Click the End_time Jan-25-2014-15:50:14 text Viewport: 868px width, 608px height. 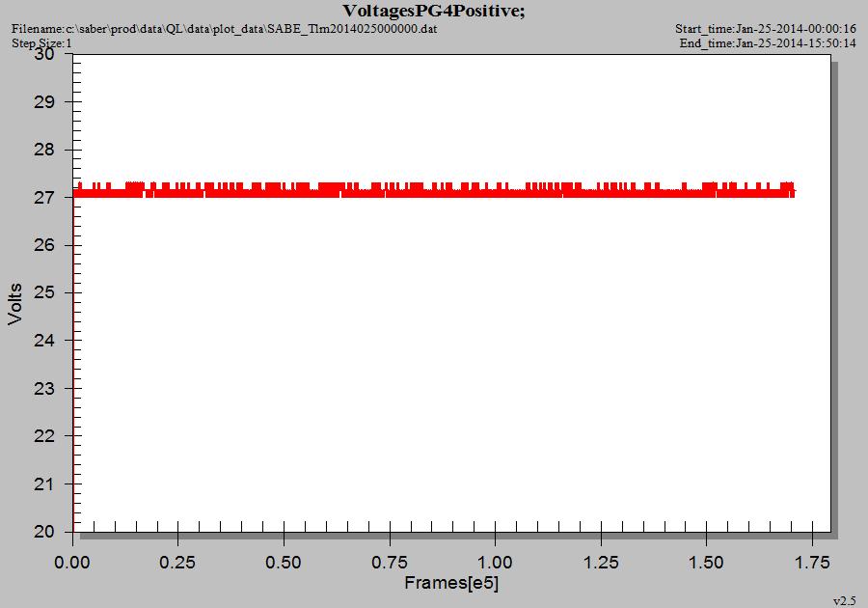click(x=768, y=43)
